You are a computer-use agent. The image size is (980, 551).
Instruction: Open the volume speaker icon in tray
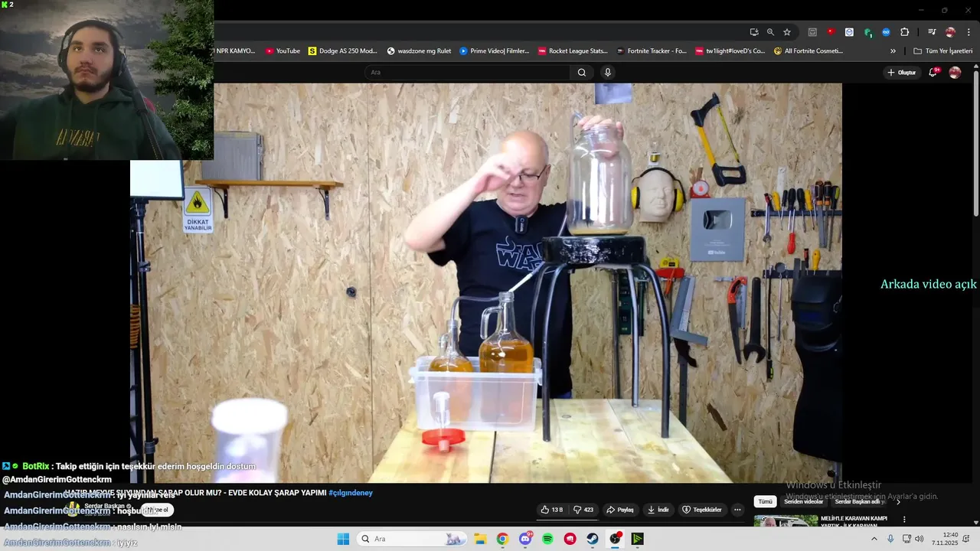pyautogui.click(x=920, y=539)
